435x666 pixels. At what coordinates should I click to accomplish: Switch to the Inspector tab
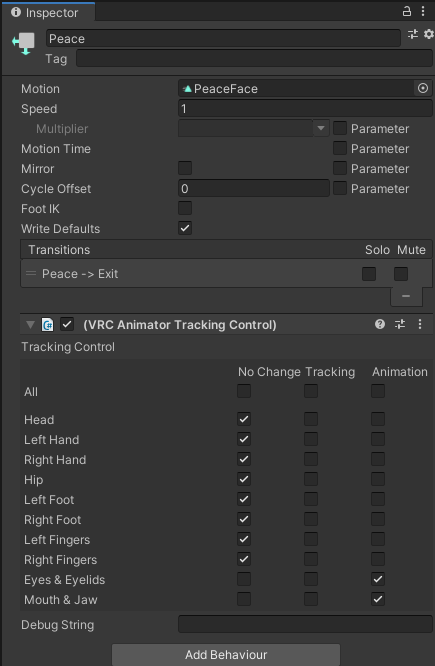(48, 12)
